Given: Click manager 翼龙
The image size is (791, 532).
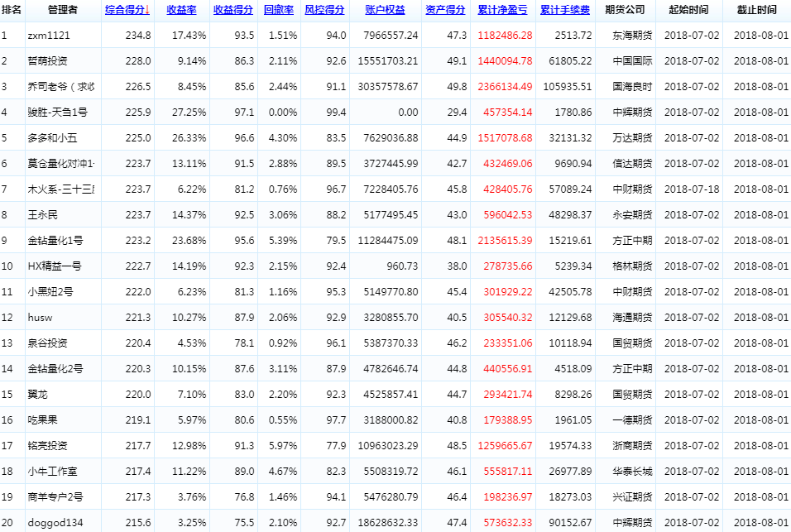Looking at the screenshot, I should pyautogui.click(x=38, y=395).
